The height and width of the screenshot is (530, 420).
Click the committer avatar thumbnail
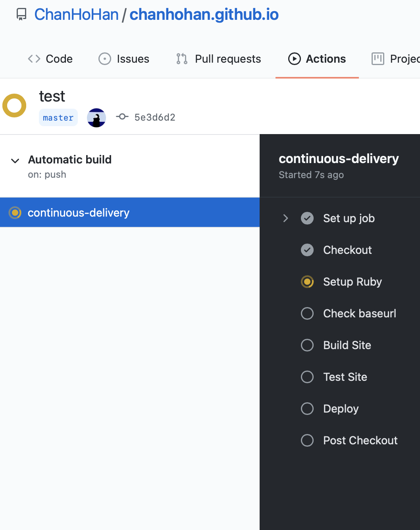tap(96, 117)
